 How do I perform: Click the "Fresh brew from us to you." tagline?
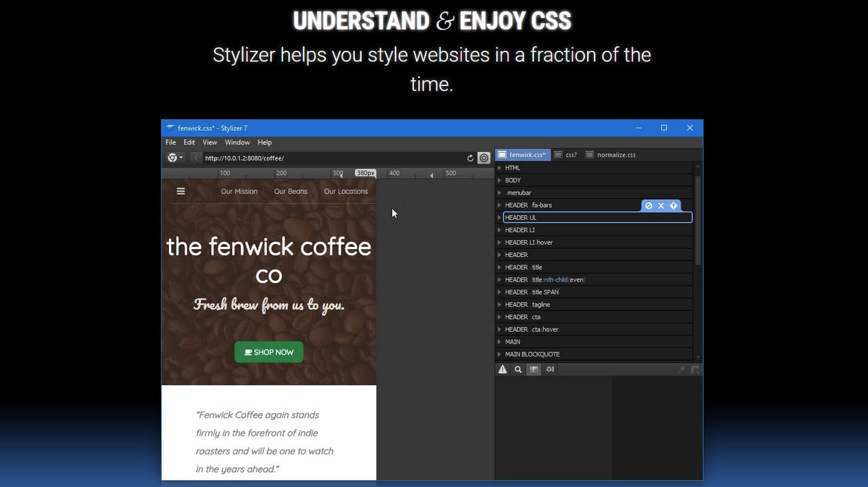point(269,305)
